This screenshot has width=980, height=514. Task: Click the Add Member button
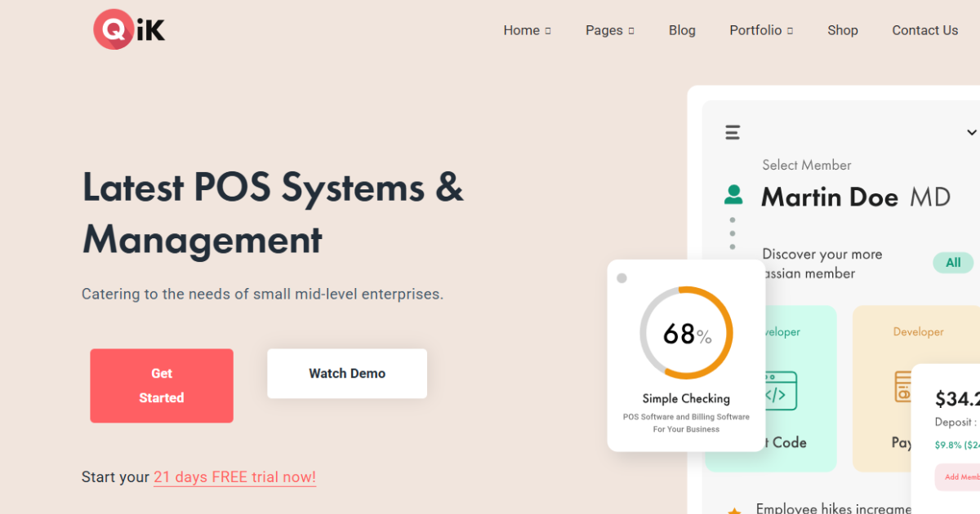click(957, 477)
